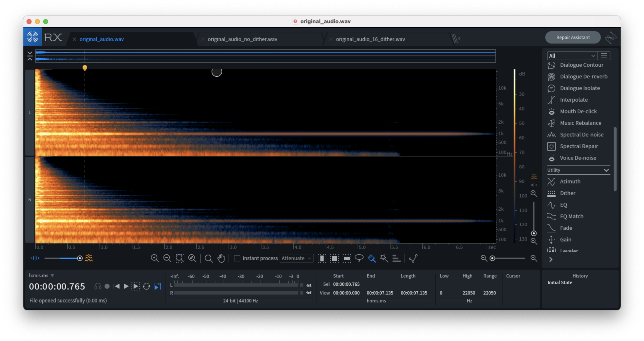Image resolution: width=644 pixels, height=341 pixels.
Task: Toggle loop playback
Action: pos(146,286)
